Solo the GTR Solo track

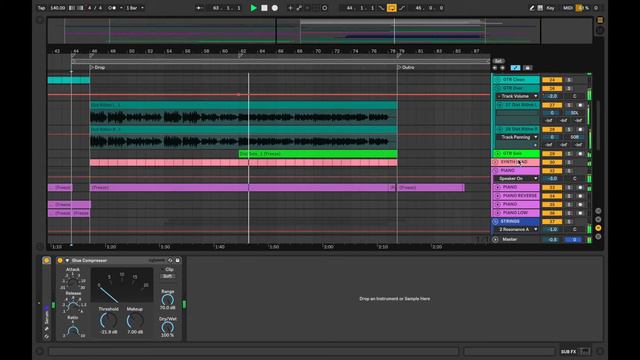569,154
